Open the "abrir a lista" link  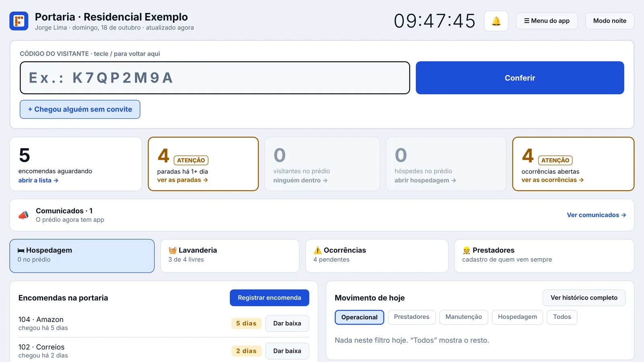click(x=38, y=180)
